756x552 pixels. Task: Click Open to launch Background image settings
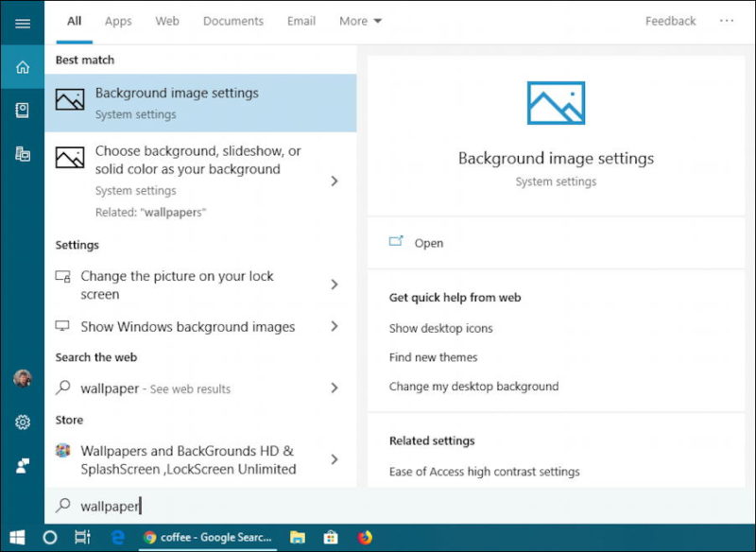click(x=428, y=243)
